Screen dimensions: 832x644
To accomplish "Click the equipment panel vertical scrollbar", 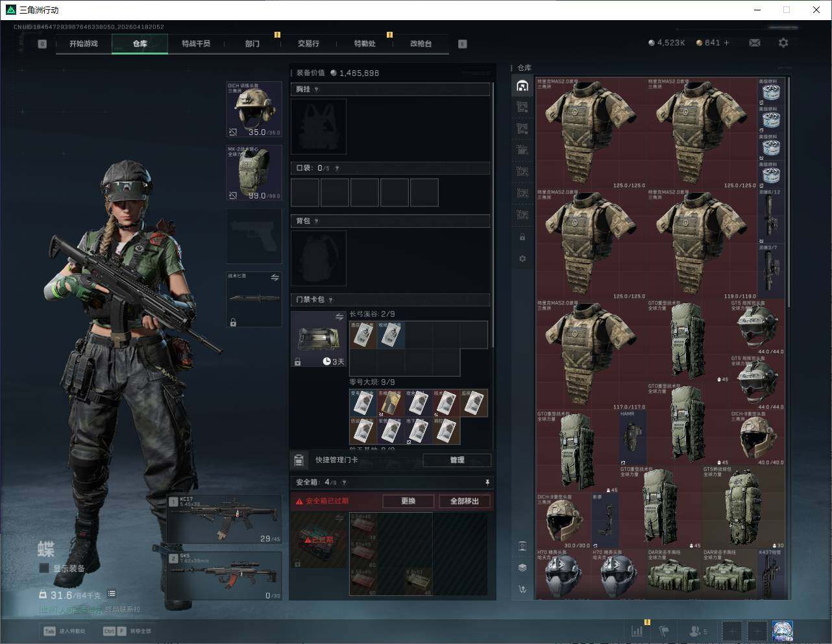I will coord(493,214).
